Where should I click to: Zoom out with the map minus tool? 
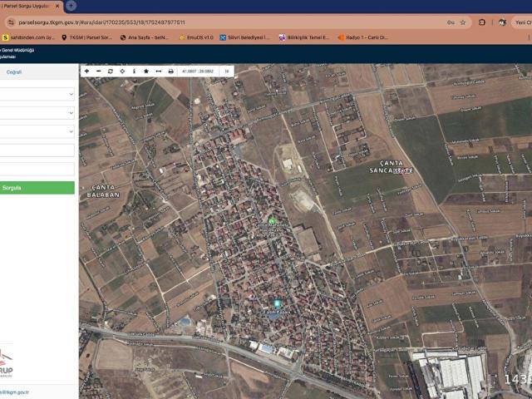click(99, 71)
